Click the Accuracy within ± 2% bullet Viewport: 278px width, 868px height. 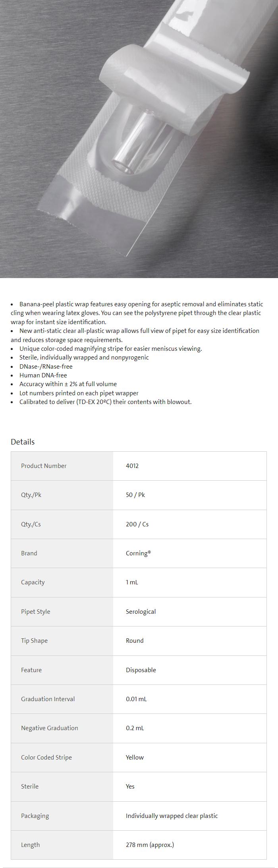tap(68, 384)
